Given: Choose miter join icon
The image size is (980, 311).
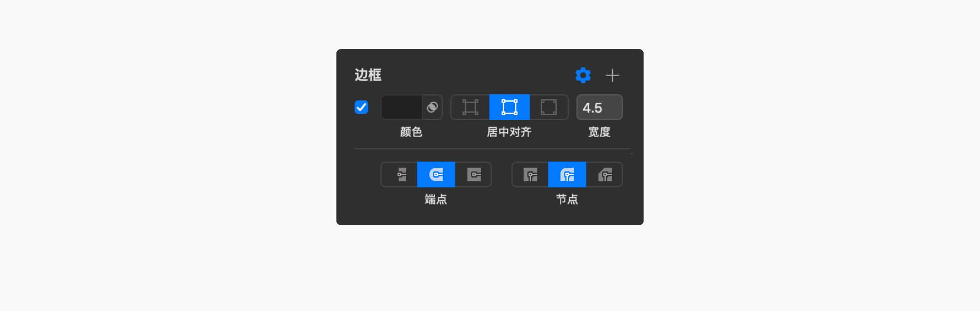Looking at the screenshot, I should point(530,174).
